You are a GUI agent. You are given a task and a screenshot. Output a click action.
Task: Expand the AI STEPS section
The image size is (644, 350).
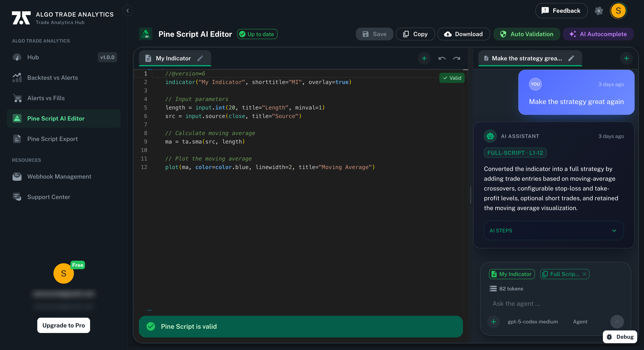coord(553,230)
